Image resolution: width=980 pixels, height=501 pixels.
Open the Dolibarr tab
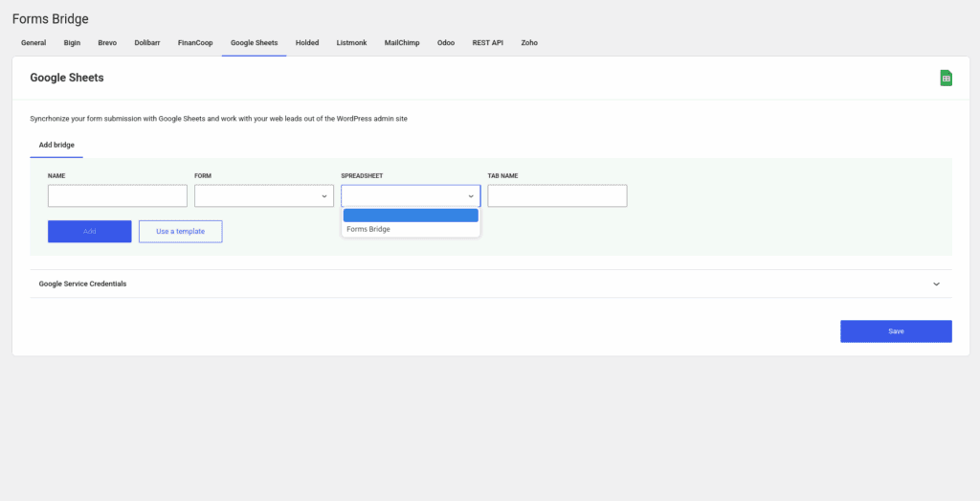point(146,43)
